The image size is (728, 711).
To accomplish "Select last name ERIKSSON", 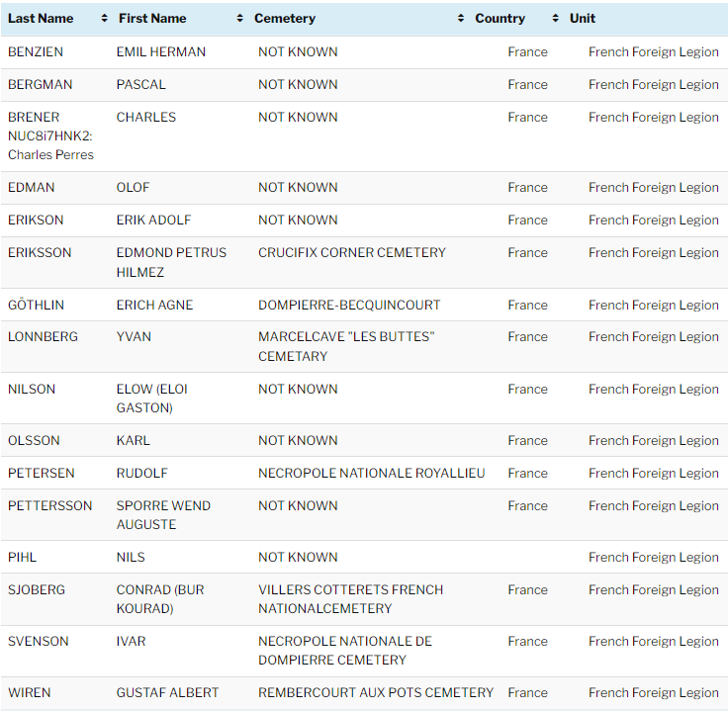I will (x=40, y=252).
